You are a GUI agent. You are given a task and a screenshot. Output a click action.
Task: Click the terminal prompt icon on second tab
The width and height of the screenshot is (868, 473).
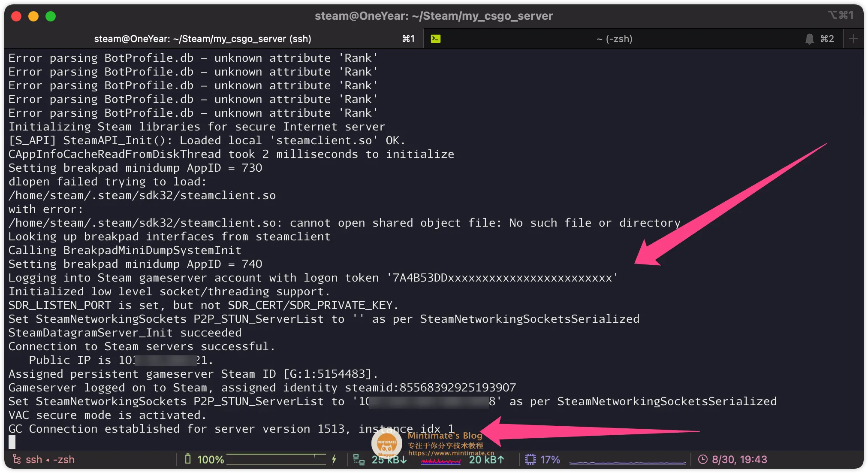pyautogui.click(x=436, y=39)
